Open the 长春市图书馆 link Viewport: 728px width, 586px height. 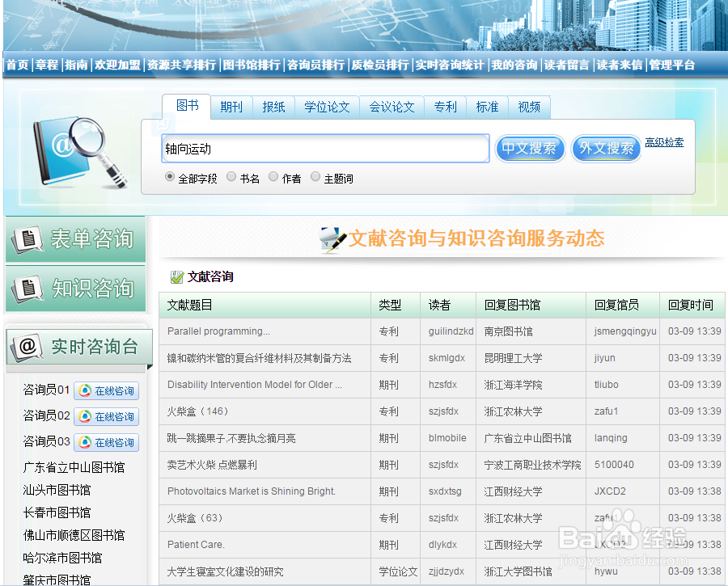57,512
